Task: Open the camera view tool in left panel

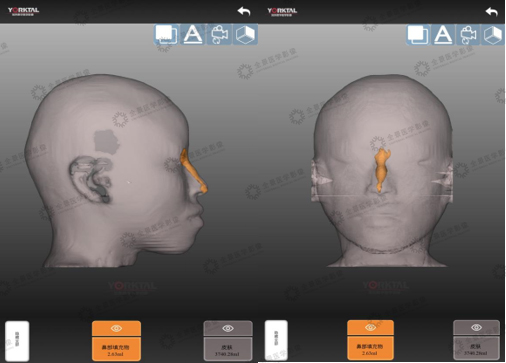Action: point(219,34)
